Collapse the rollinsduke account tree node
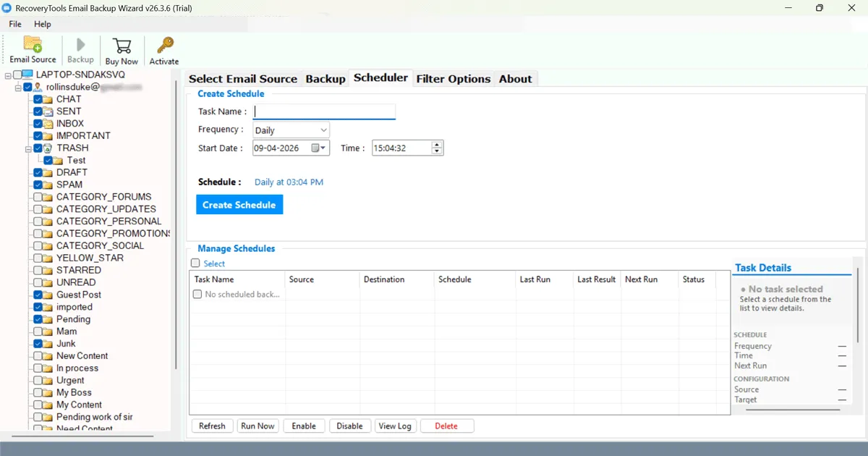Screen dimensions: 868x456 point(18,87)
